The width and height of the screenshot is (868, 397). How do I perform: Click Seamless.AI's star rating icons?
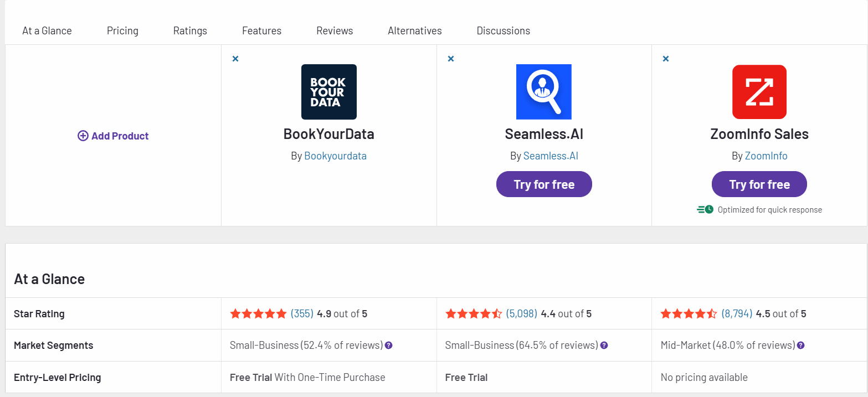pos(474,314)
